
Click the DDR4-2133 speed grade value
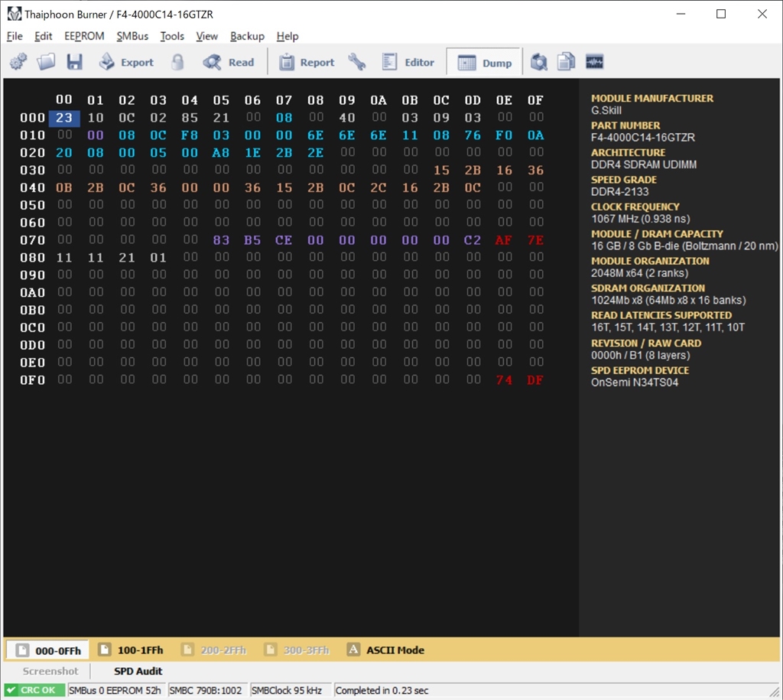tap(619, 191)
